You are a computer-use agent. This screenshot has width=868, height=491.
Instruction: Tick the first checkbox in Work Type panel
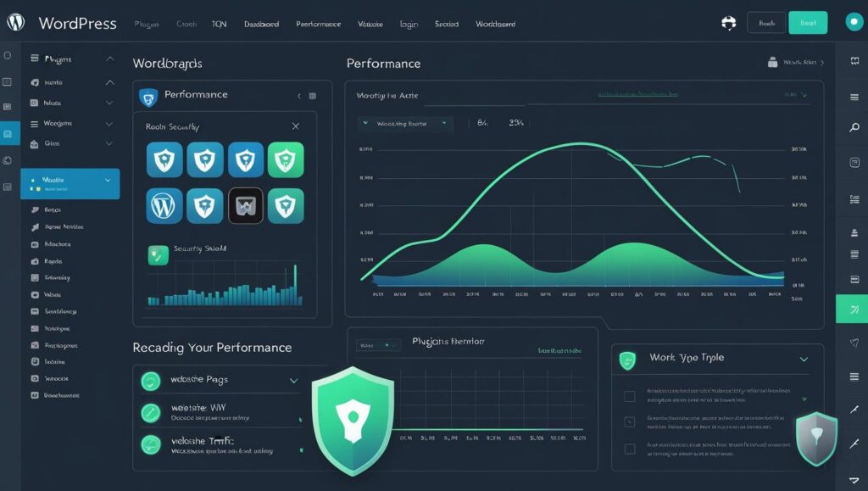point(630,396)
